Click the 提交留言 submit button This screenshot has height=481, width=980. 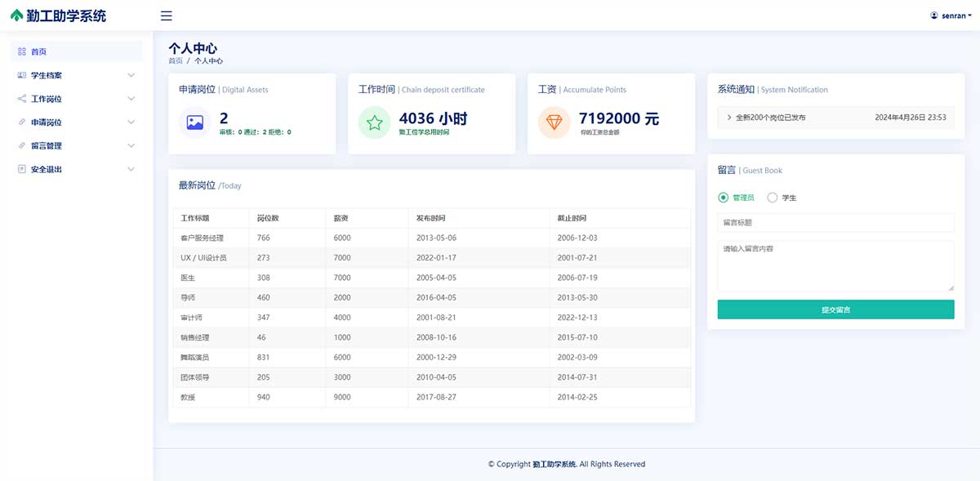click(835, 310)
